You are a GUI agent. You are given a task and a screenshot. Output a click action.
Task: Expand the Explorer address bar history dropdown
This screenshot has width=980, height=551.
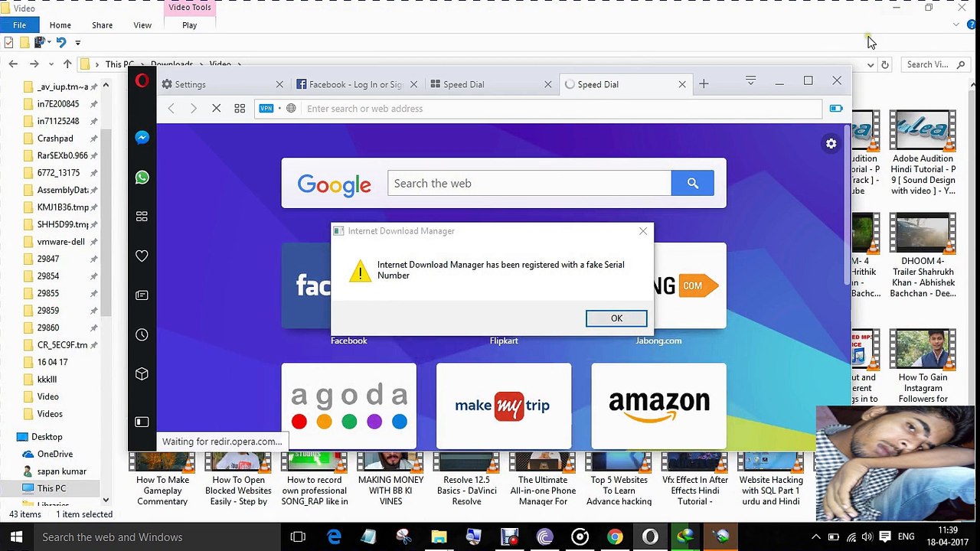871,65
